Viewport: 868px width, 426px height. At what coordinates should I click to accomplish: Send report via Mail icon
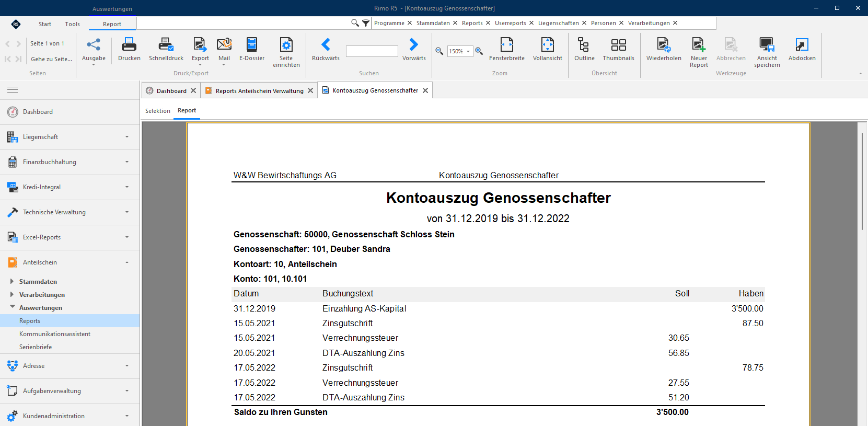[x=224, y=51]
